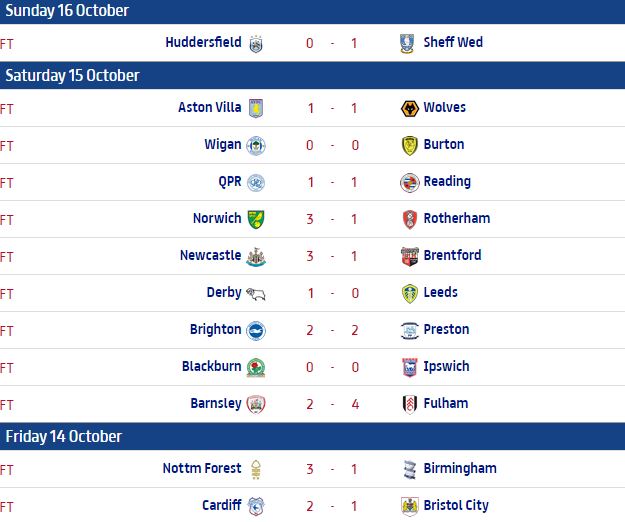Click the Fulham club crest
This screenshot has height=522, width=625.
pyautogui.click(x=407, y=404)
